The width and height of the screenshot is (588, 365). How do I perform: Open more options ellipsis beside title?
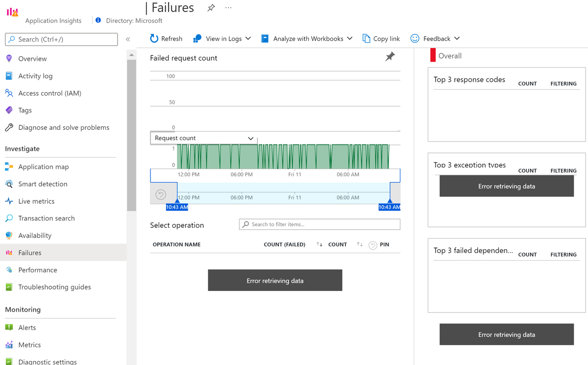click(x=228, y=8)
